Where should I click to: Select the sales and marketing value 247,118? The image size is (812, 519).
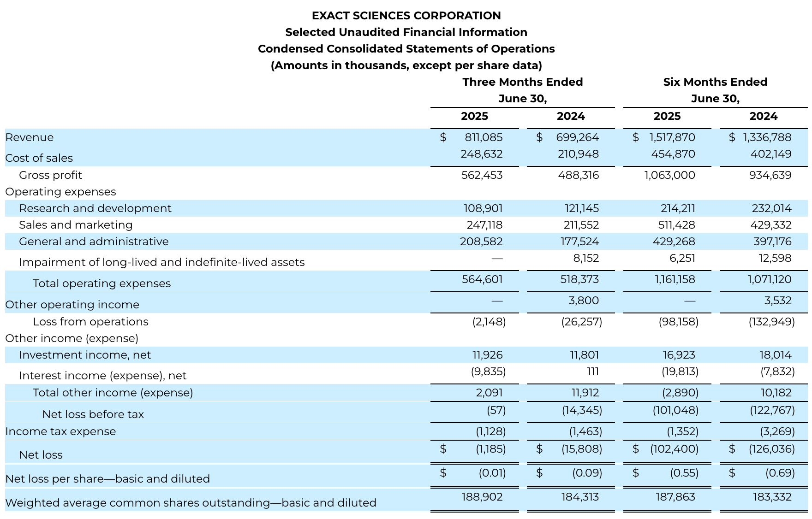[x=484, y=225]
